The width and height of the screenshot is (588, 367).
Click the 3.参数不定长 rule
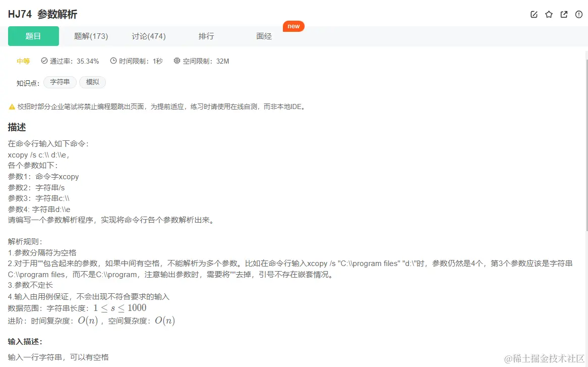[30, 286]
